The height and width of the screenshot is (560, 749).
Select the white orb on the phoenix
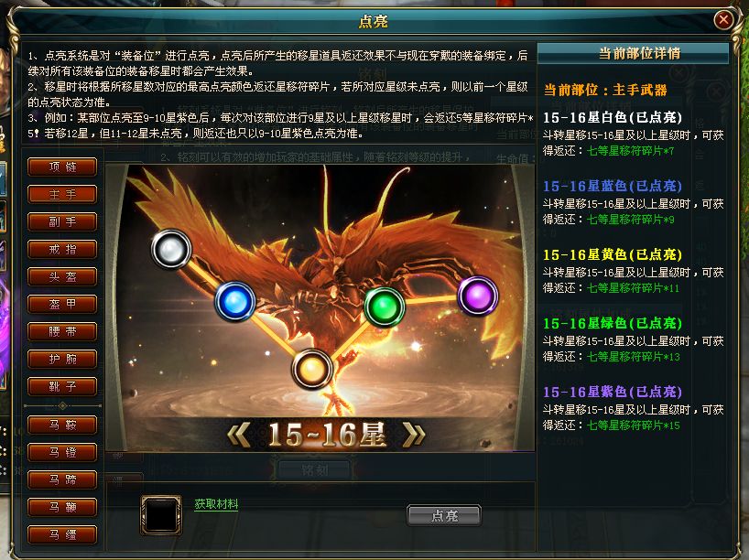(x=171, y=249)
